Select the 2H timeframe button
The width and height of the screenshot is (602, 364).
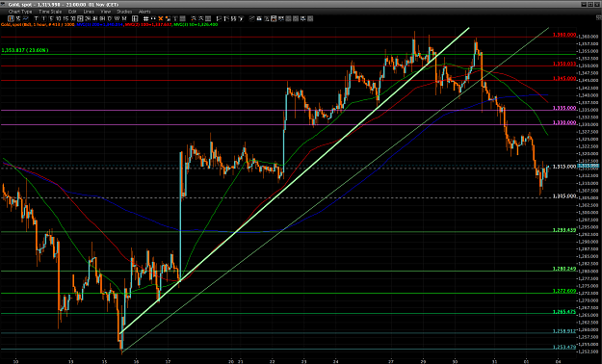(x=88, y=18)
